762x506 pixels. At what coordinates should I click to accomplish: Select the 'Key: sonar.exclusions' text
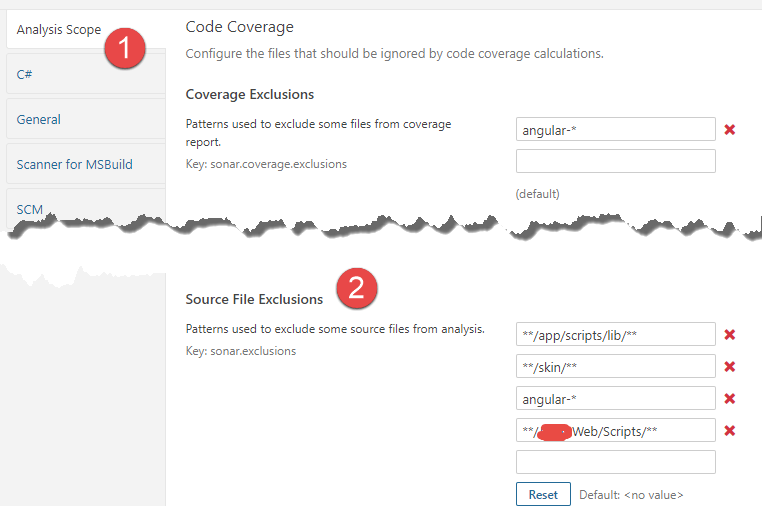pyautogui.click(x=241, y=351)
